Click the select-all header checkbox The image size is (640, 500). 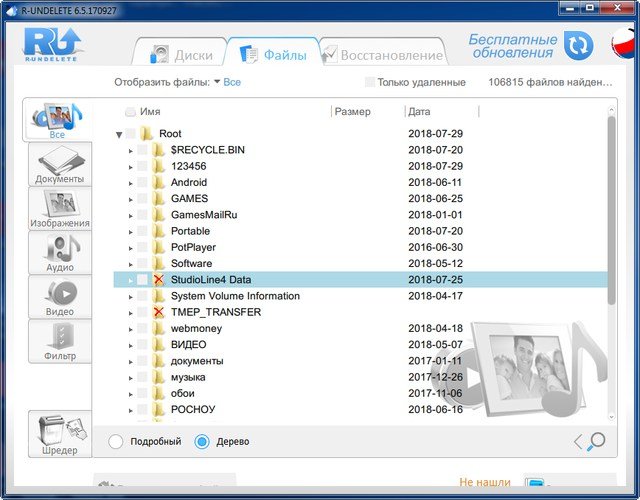click(130, 111)
